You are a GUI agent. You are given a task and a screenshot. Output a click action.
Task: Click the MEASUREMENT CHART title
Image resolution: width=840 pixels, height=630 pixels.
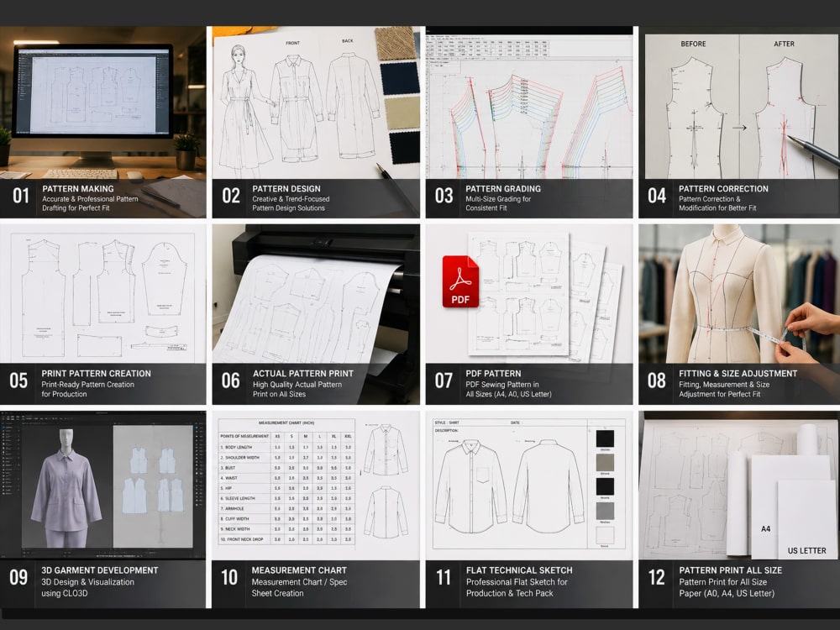pos(300,570)
